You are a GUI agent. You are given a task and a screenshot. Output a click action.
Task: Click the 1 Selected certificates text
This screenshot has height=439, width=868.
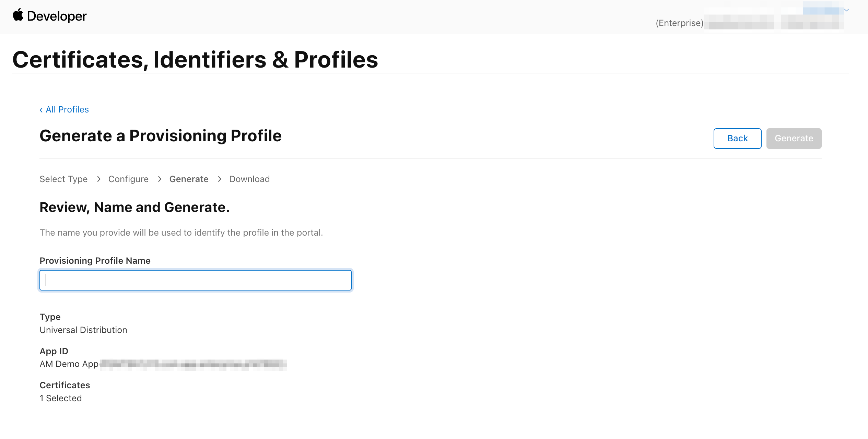click(61, 398)
